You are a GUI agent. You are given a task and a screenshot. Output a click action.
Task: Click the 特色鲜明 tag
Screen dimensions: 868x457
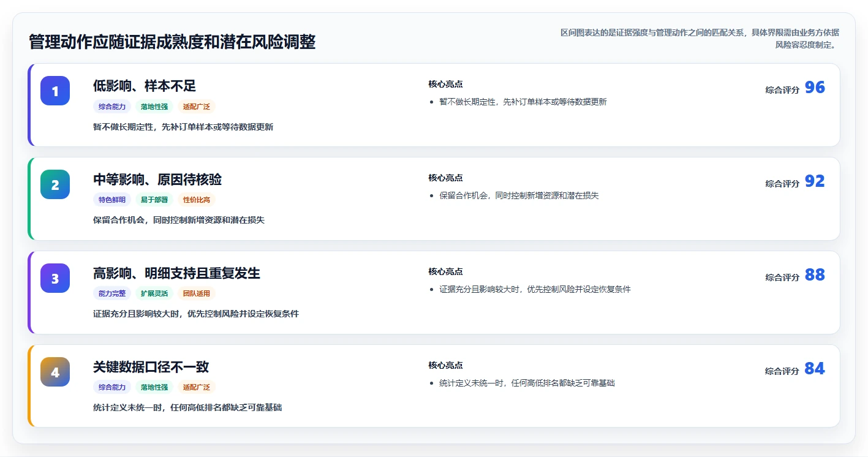pos(112,200)
